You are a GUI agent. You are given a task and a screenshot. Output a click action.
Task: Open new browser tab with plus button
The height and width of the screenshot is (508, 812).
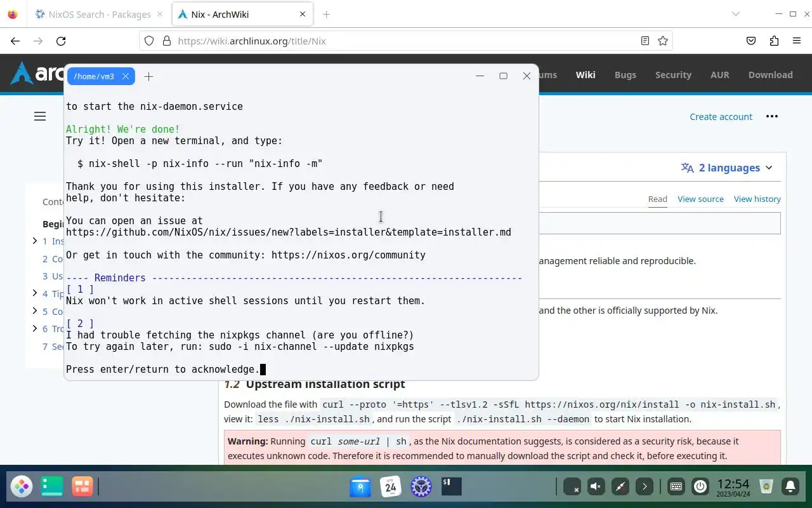pyautogui.click(x=326, y=14)
